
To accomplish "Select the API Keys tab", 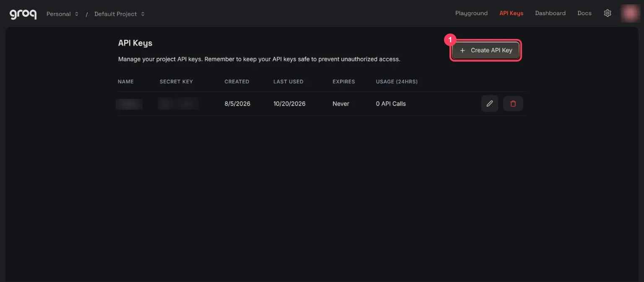I will [x=511, y=13].
